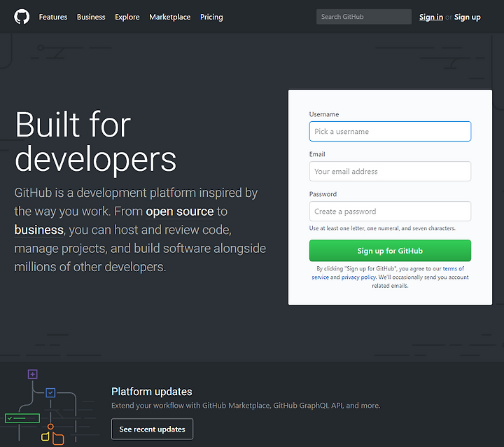Screen dimensions: 504x447
Task: Open the terms of service link
Action: (x=453, y=268)
